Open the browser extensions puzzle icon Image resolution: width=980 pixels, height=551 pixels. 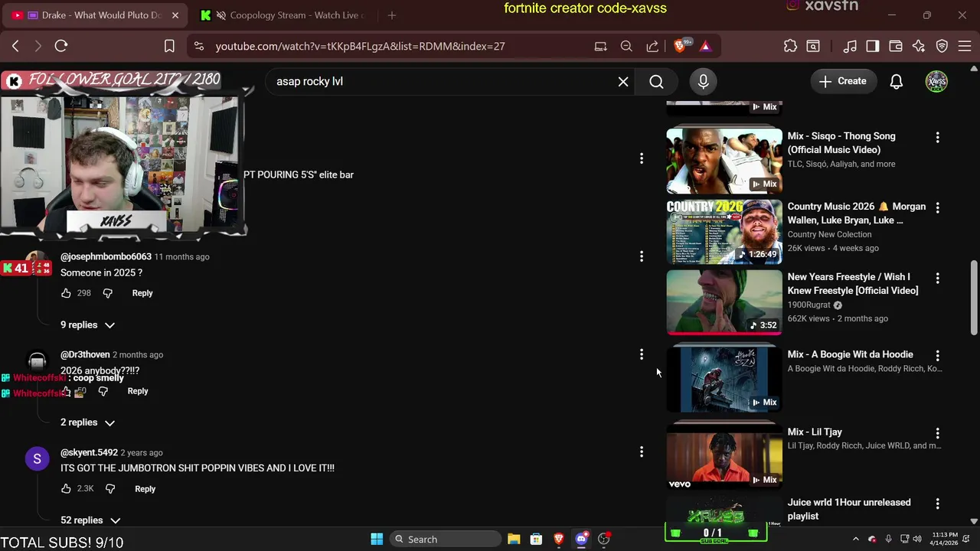point(790,46)
